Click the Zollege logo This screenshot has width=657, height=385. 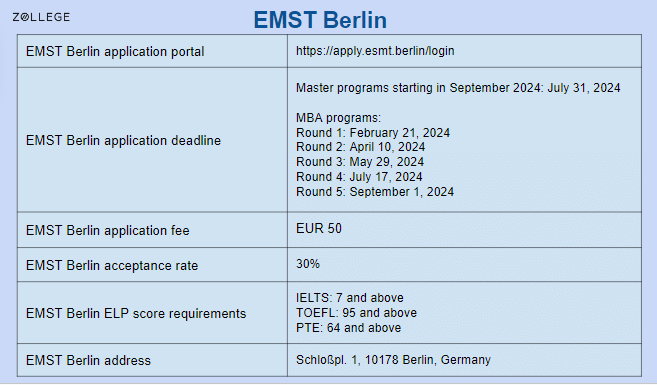[41, 17]
